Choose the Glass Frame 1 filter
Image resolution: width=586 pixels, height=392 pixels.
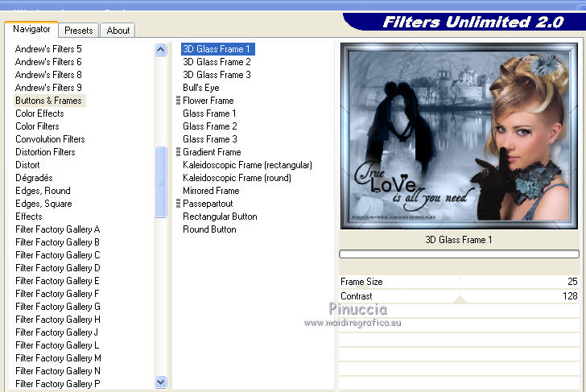209,113
